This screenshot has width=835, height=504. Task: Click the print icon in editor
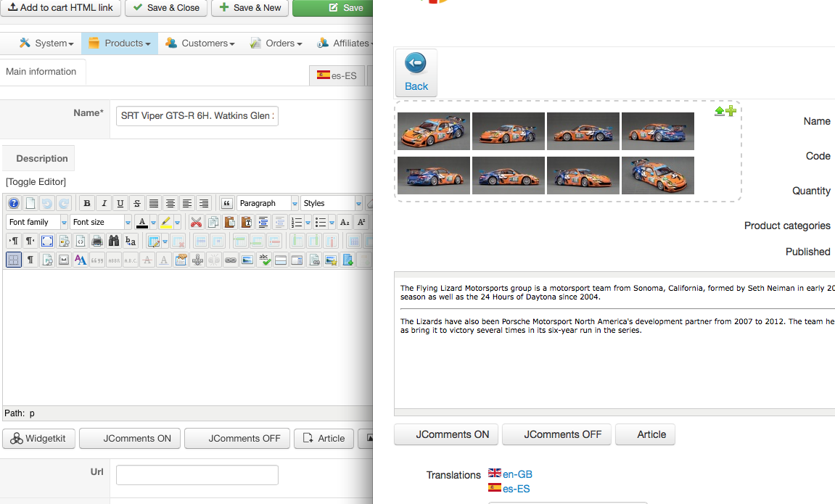click(97, 241)
